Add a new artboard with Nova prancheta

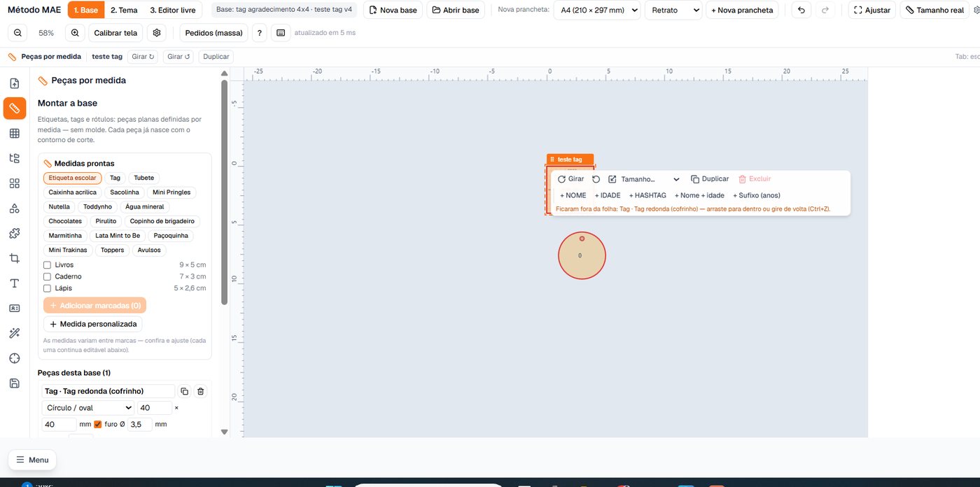pos(742,10)
